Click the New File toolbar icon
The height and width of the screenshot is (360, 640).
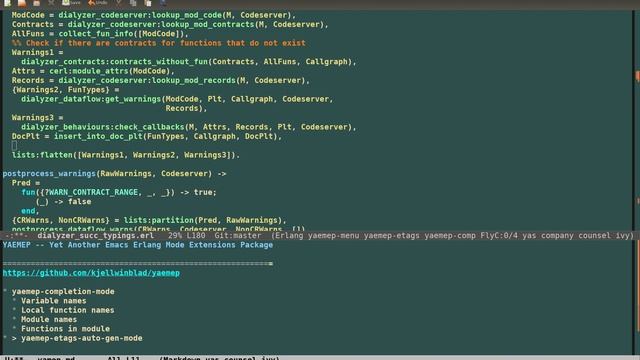(8, 2)
